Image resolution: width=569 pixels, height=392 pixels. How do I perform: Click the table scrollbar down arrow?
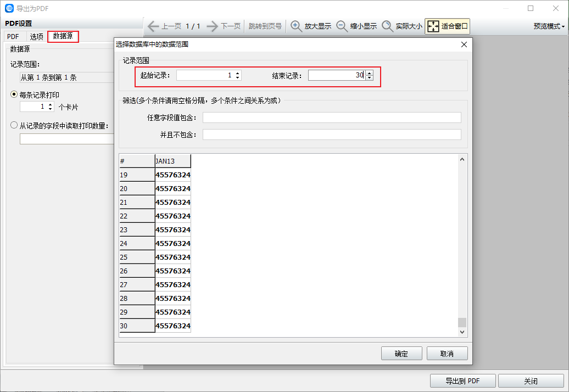[x=462, y=332]
